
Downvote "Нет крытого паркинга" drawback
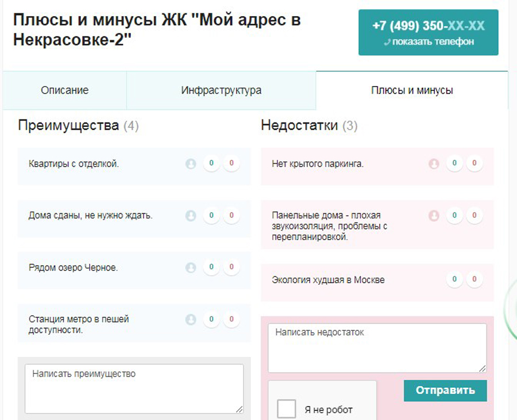[474, 163]
